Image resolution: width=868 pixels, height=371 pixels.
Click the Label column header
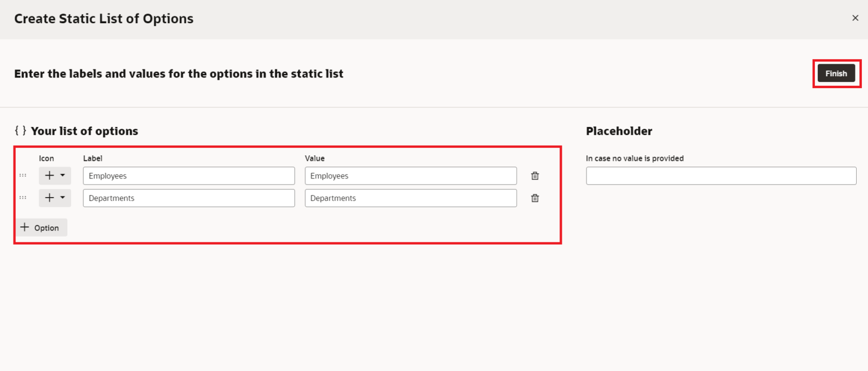pos(93,158)
